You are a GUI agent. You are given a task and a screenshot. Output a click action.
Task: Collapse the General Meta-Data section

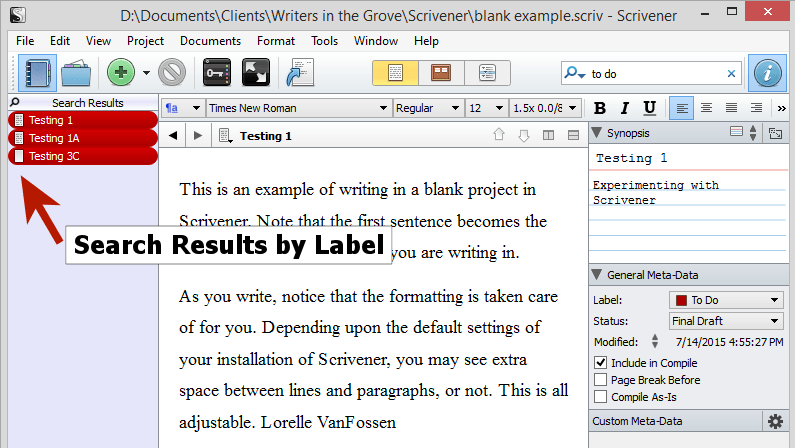[x=597, y=275]
